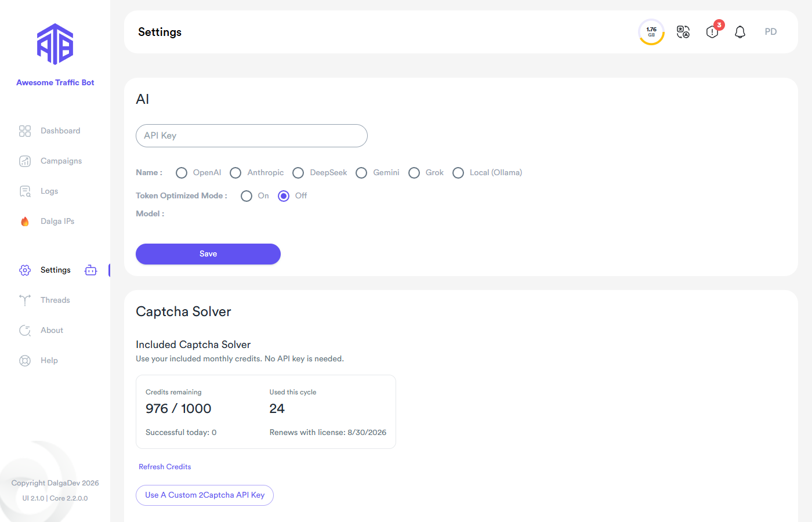
Task: Navigate to Dalga IPs
Action: [57, 222]
